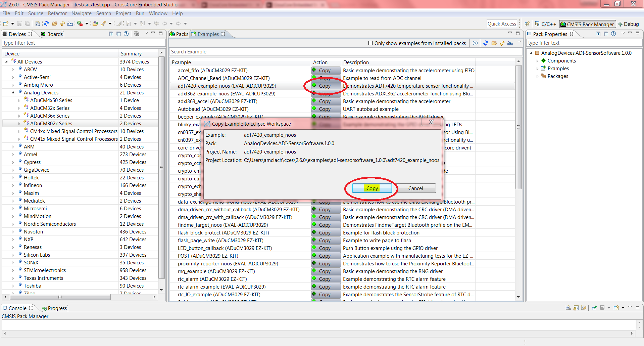644x346 pixels.
Task: Click the debug launch icon in main toolbar
Action: coord(80,24)
